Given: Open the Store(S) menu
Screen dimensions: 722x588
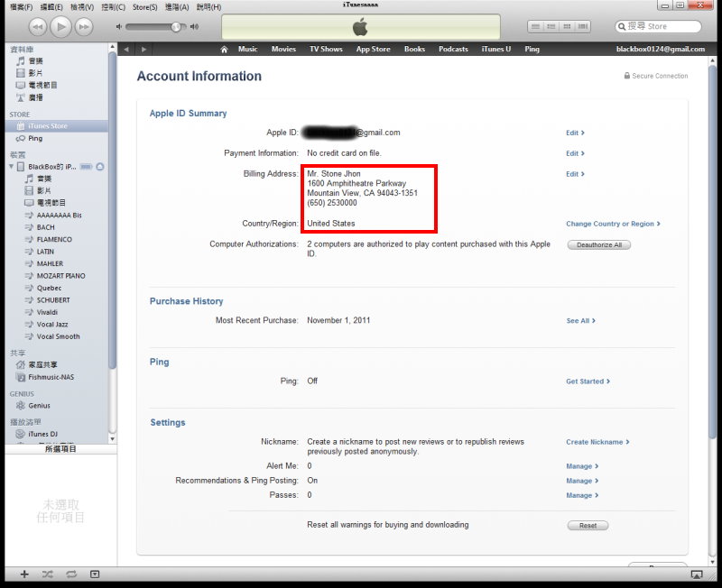Looking at the screenshot, I should tap(144, 7).
